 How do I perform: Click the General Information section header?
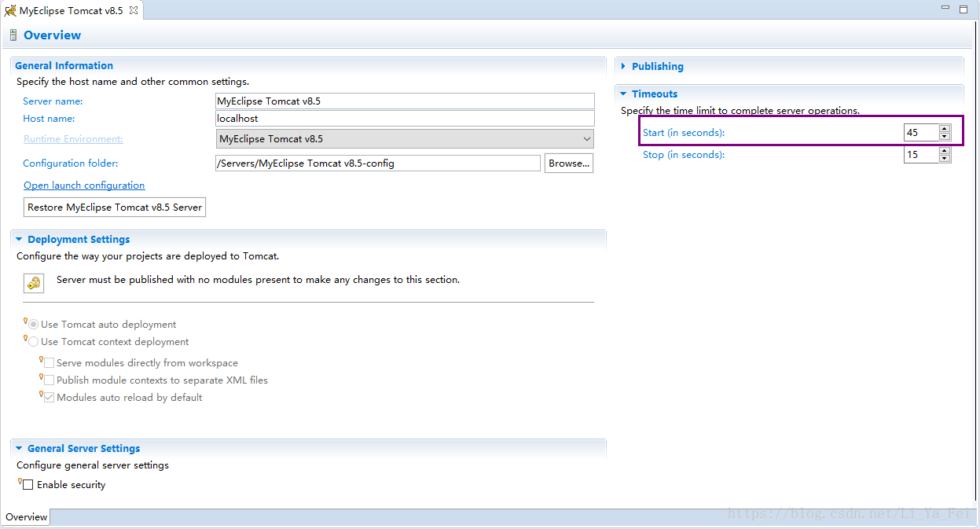click(x=64, y=66)
